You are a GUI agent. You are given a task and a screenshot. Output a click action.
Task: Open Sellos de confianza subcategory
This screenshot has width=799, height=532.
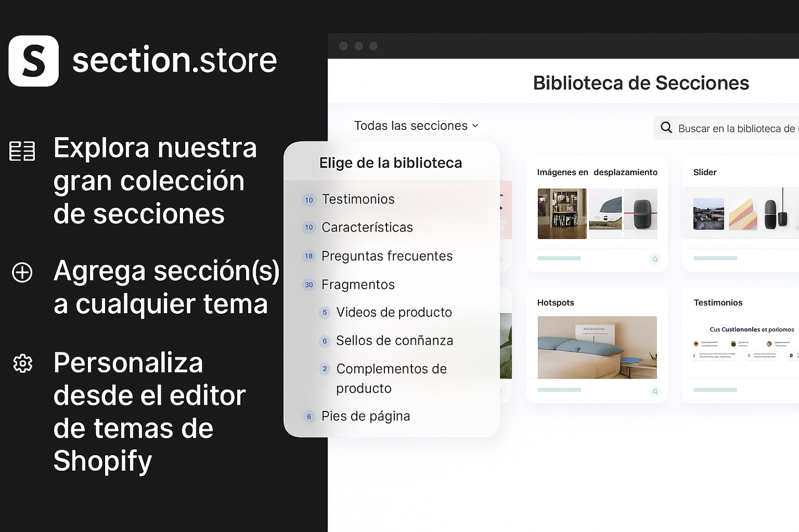click(394, 341)
